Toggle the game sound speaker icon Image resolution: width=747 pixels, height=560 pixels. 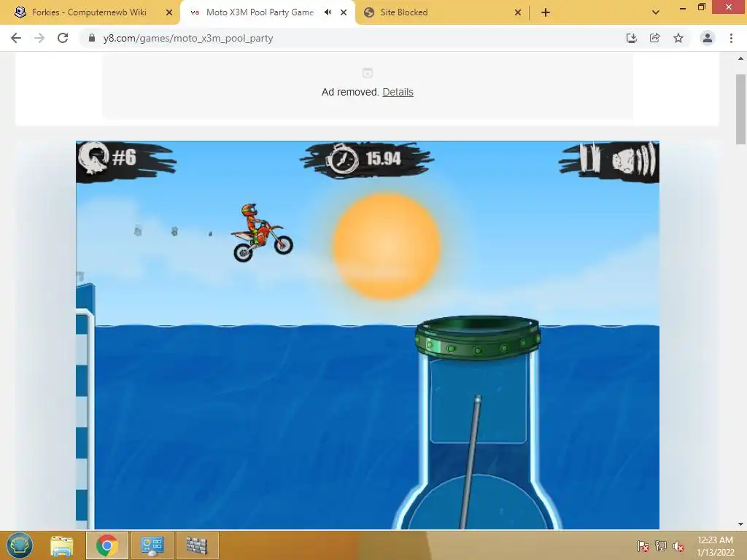[x=632, y=160]
